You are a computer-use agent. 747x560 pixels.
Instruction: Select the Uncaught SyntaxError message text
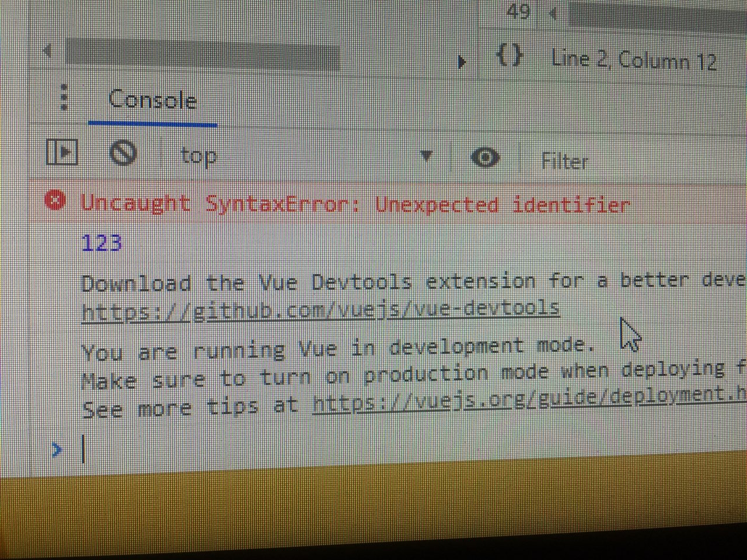point(355,204)
